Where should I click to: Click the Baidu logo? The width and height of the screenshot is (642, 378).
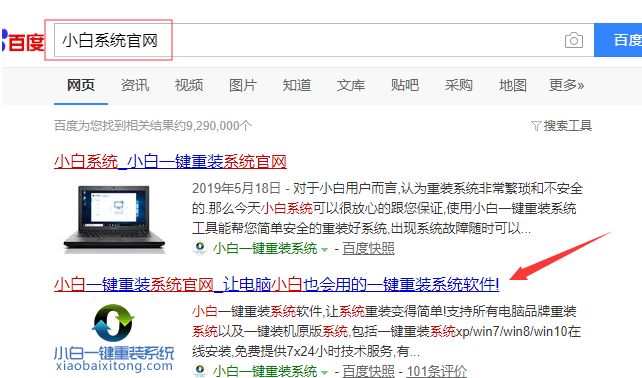23,41
